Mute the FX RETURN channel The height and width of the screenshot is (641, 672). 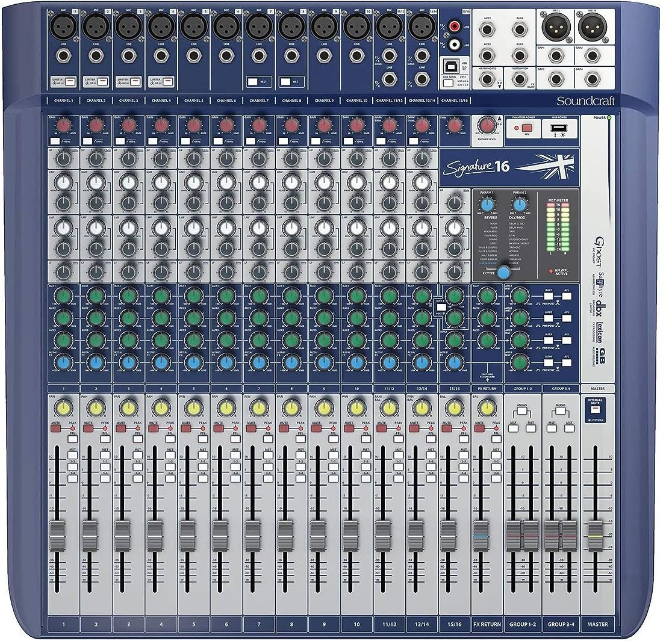(x=479, y=429)
